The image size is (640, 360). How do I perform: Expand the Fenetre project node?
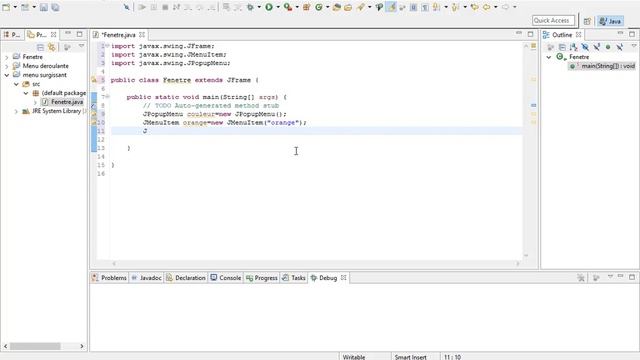[x=7, y=57]
